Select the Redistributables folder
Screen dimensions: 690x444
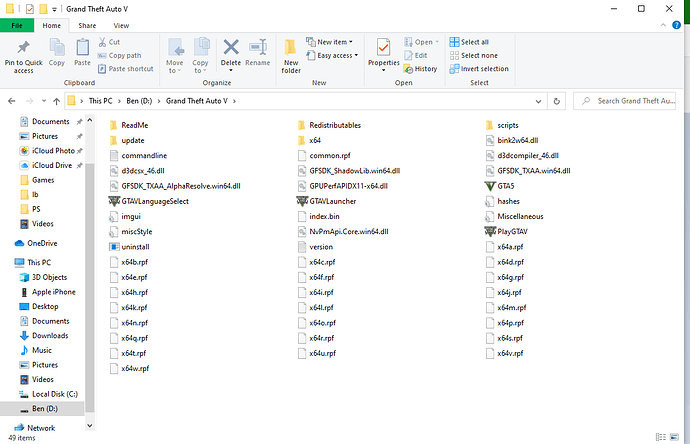(x=329, y=125)
